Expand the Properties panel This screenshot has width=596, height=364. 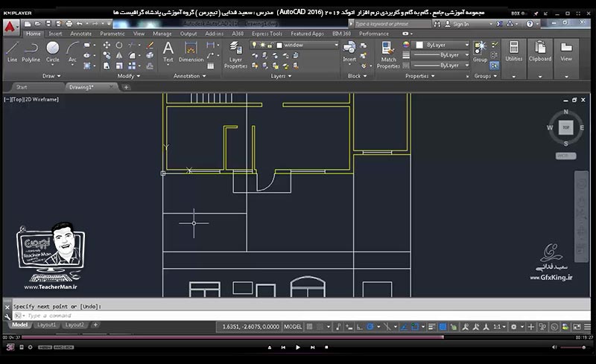pos(419,76)
